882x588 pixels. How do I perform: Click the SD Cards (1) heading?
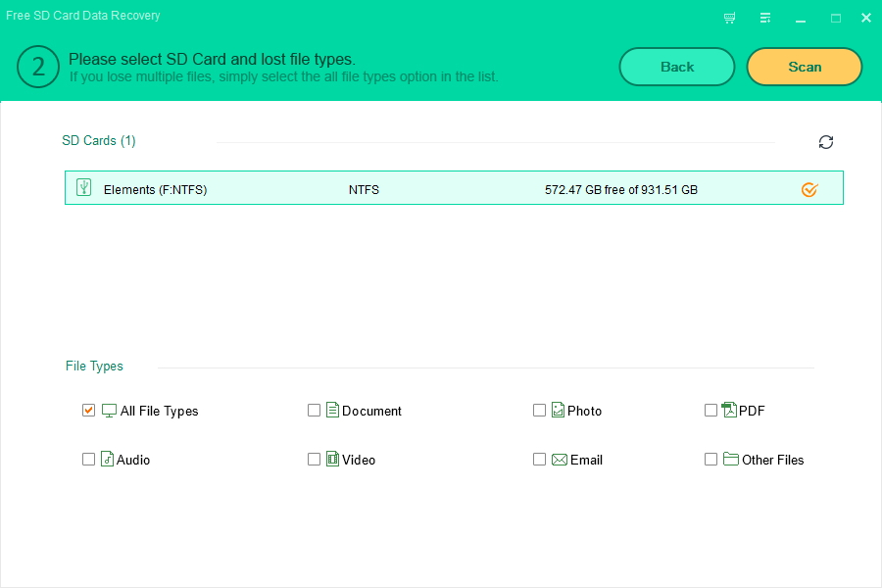pos(98,141)
